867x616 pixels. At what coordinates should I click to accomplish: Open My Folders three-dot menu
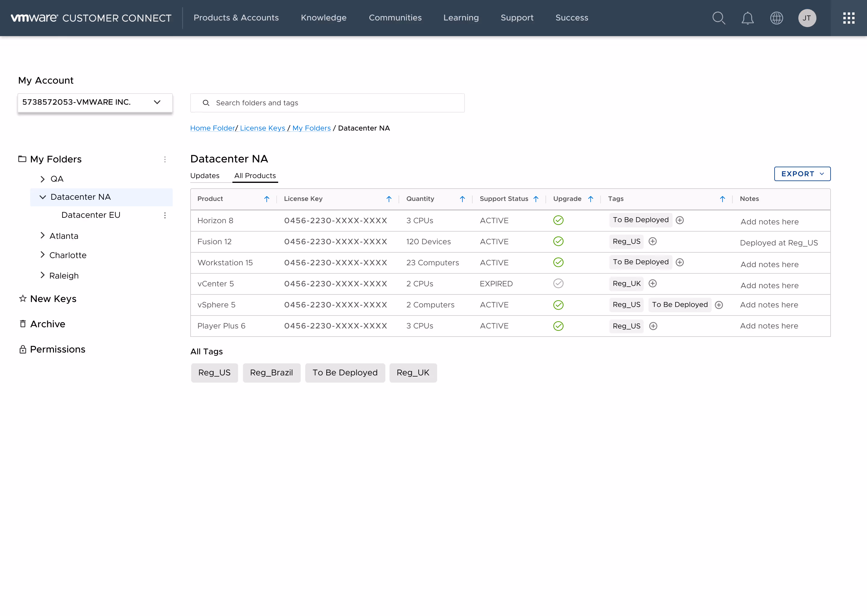(165, 159)
